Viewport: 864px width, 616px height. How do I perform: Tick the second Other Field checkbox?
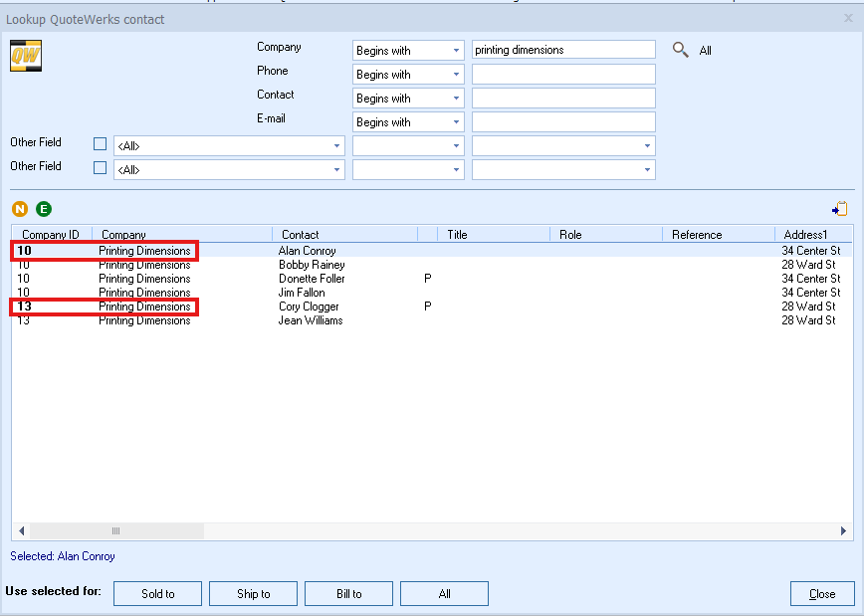point(100,167)
